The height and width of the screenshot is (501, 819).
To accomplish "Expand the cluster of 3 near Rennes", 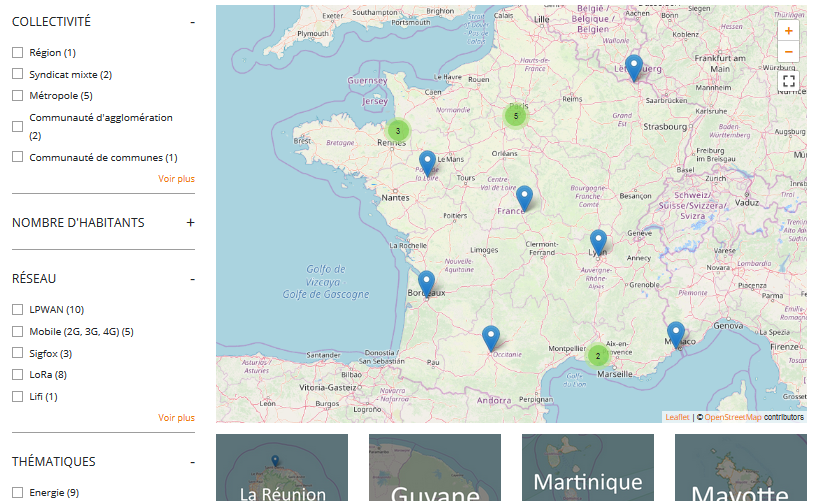I will pos(398,131).
